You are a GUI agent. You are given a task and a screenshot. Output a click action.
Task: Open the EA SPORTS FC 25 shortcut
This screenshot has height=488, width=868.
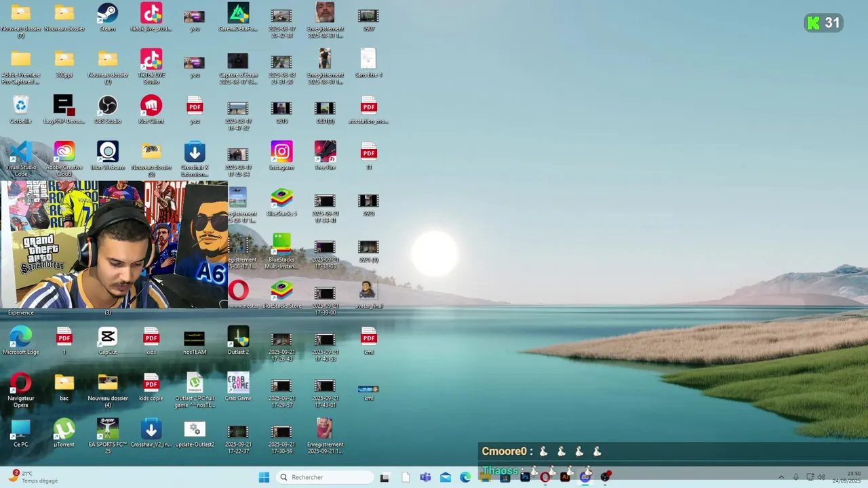coord(108,436)
